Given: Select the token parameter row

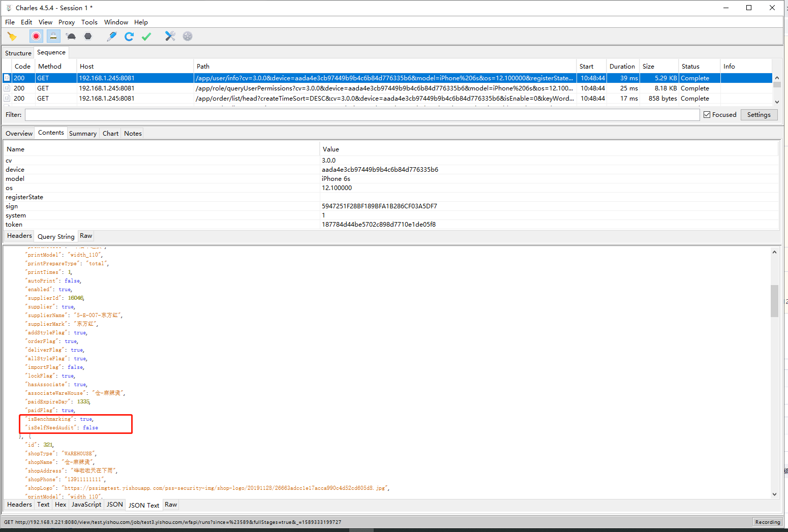Looking at the screenshot, I should pos(390,225).
